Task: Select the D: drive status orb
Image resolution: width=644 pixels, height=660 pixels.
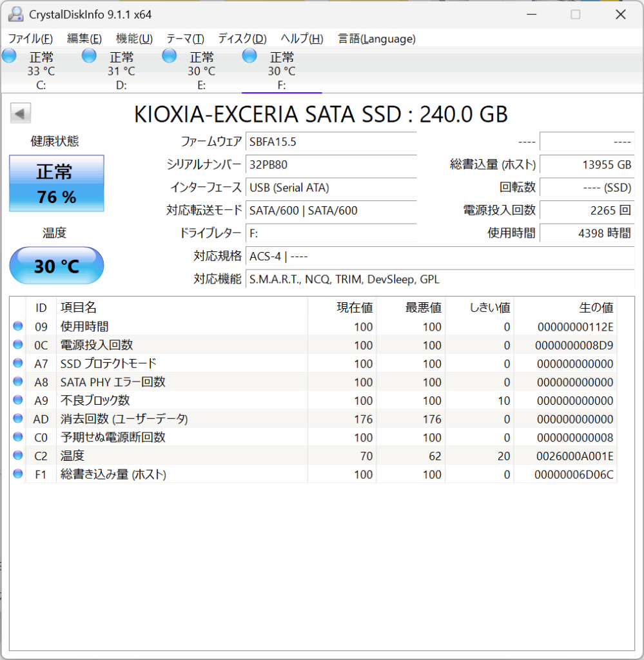Action: [89, 55]
